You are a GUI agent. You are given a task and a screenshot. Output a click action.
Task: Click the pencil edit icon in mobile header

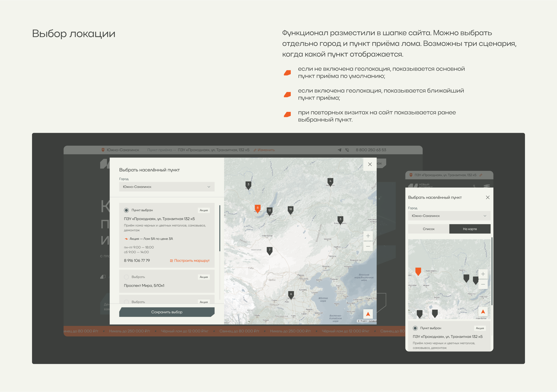[481, 175]
